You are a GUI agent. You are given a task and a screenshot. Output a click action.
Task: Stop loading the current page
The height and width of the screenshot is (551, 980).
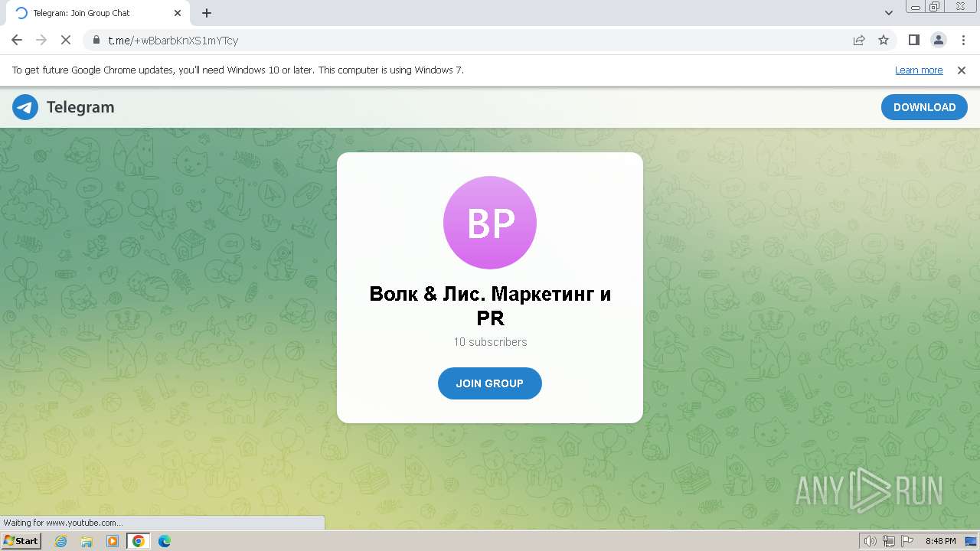point(66,41)
